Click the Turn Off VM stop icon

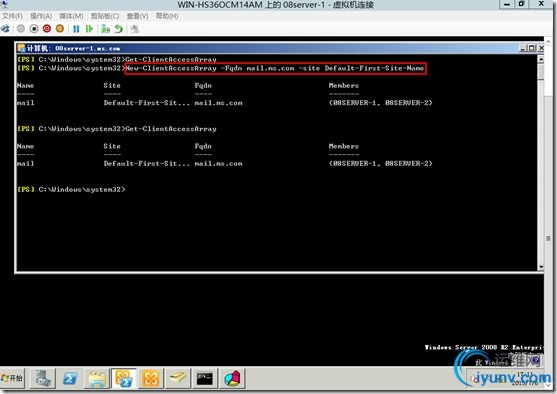34,29
